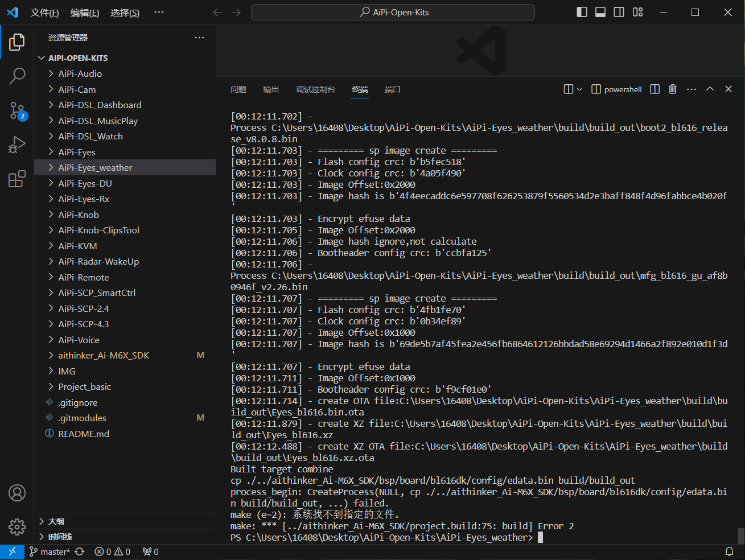The image size is (745, 560).
Task: Close the terminal panel
Action: (728, 89)
